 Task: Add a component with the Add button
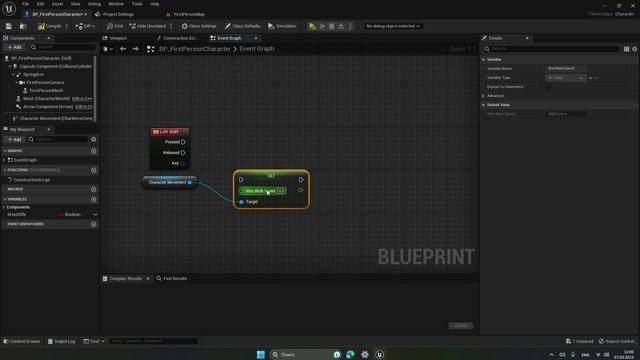(x=14, y=47)
